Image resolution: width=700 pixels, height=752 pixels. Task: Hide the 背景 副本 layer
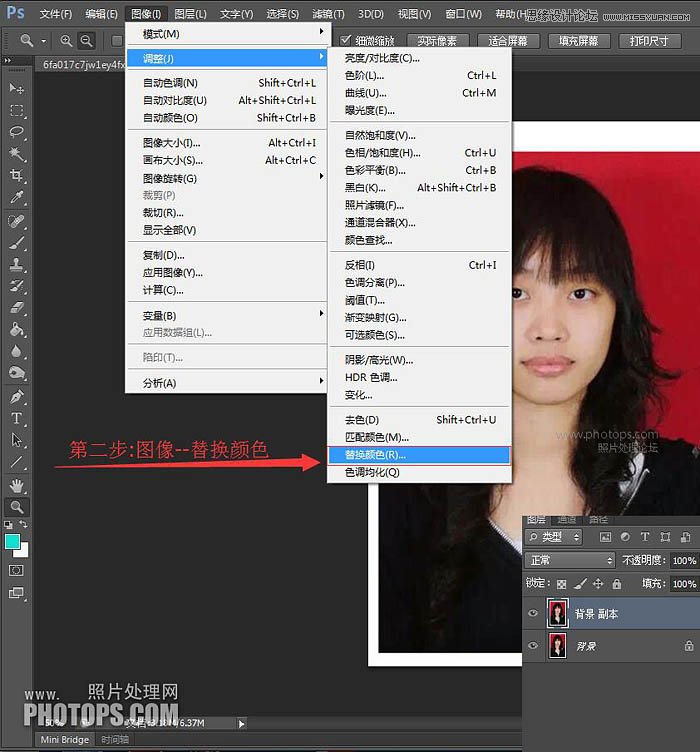[x=533, y=613]
